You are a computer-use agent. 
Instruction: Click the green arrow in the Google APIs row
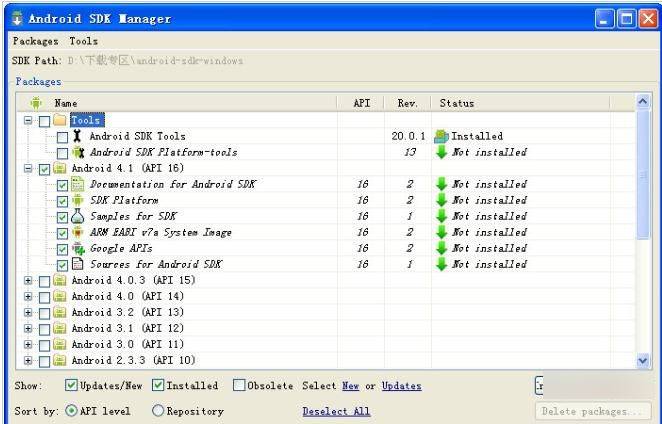tap(441, 248)
